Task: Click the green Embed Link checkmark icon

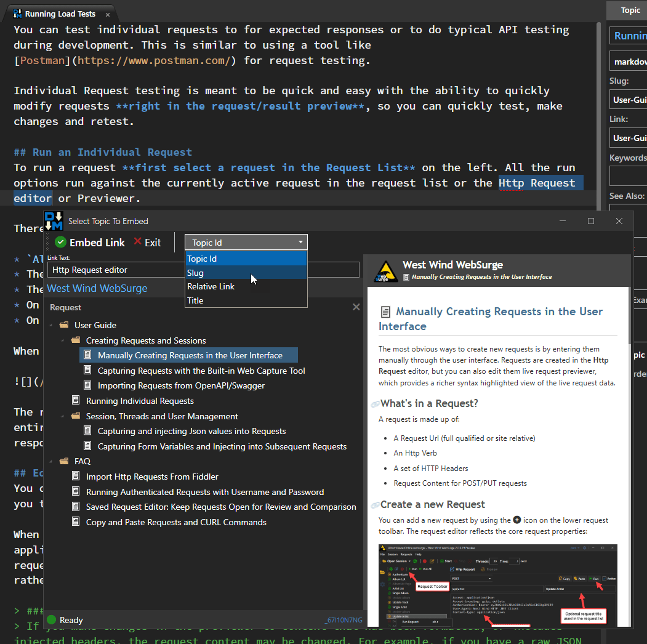Action: tap(61, 242)
